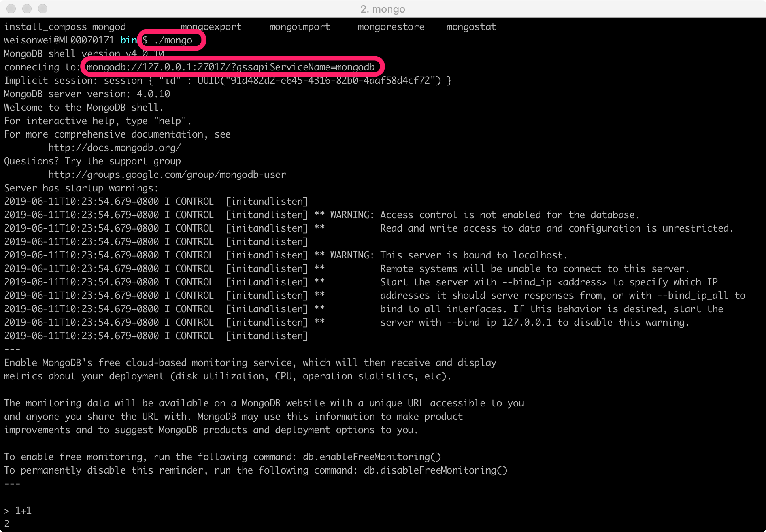This screenshot has height=532, width=766.
Task: Click the yellow minimize window button
Action: pos(27,9)
